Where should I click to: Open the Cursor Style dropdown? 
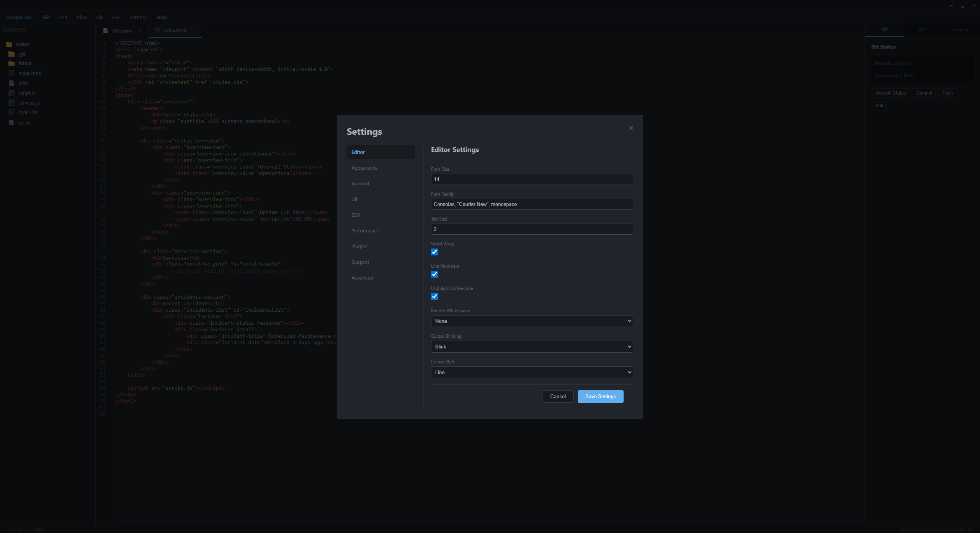531,372
